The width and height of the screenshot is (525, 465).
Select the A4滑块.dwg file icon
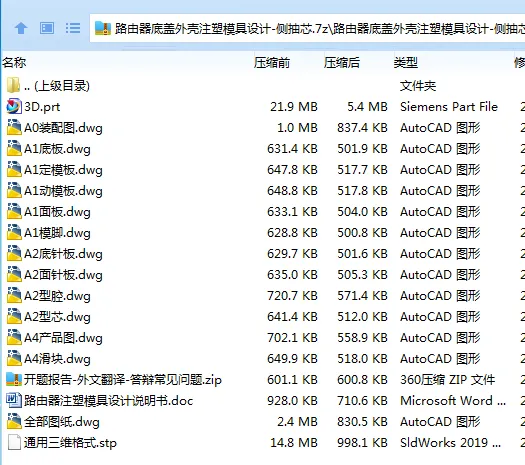pos(14,359)
